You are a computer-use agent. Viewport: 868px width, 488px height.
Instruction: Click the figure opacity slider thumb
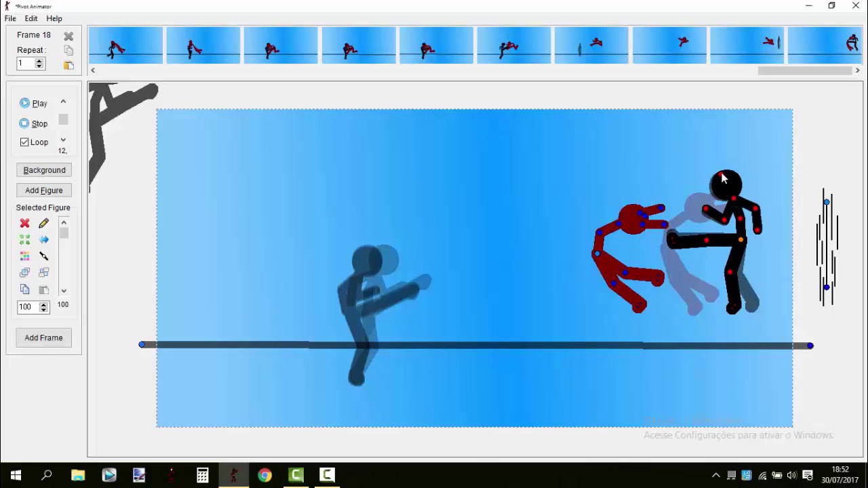point(64,233)
